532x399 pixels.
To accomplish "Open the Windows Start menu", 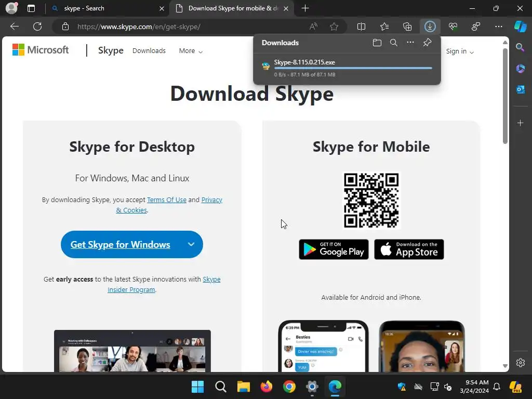I will pos(197,387).
